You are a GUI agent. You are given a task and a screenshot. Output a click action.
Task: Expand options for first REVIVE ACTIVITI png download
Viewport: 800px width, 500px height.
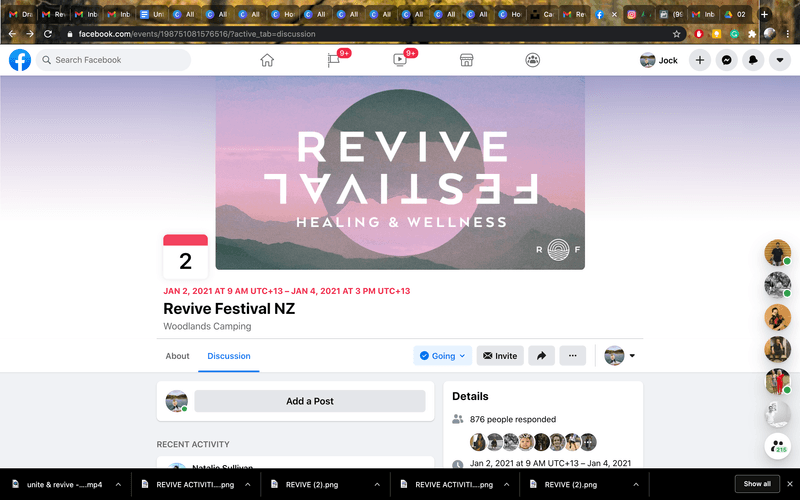tap(247, 484)
